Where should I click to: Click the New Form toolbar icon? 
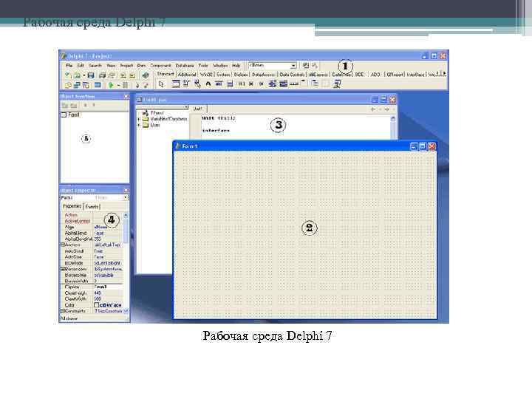tap(98, 85)
